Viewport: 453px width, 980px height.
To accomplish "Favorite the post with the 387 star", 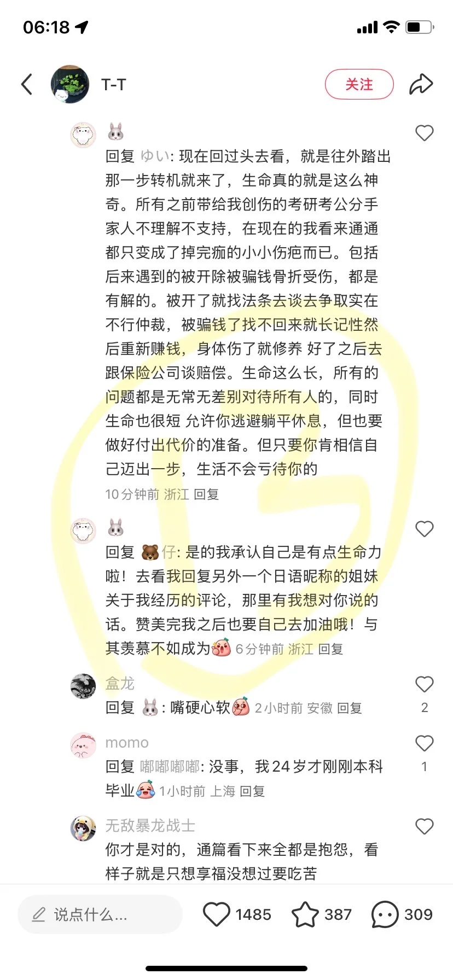I will pyautogui.click(x=305, y=914).
